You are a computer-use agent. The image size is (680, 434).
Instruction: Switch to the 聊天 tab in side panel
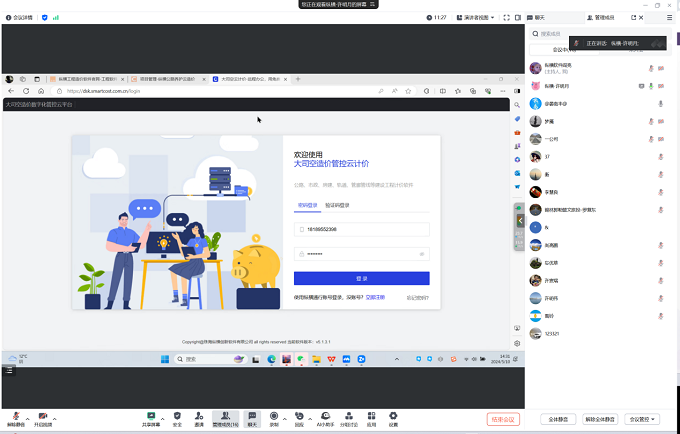pyautogui.click(x=540, y=17)
